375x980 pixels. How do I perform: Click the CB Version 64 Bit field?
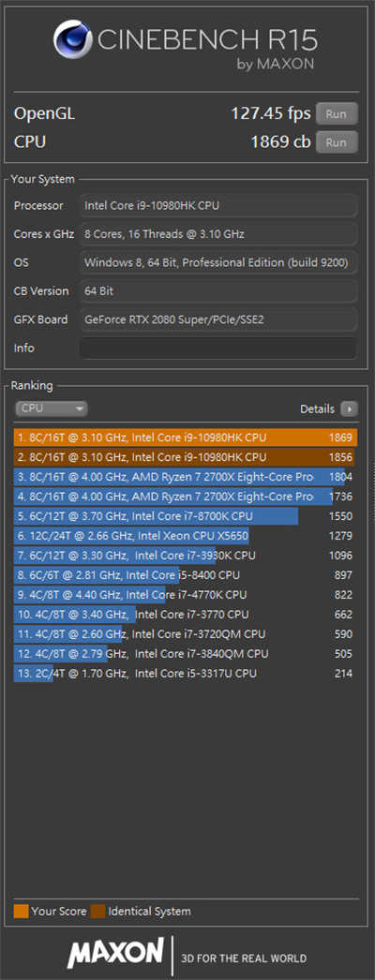[x=218, y=291]
